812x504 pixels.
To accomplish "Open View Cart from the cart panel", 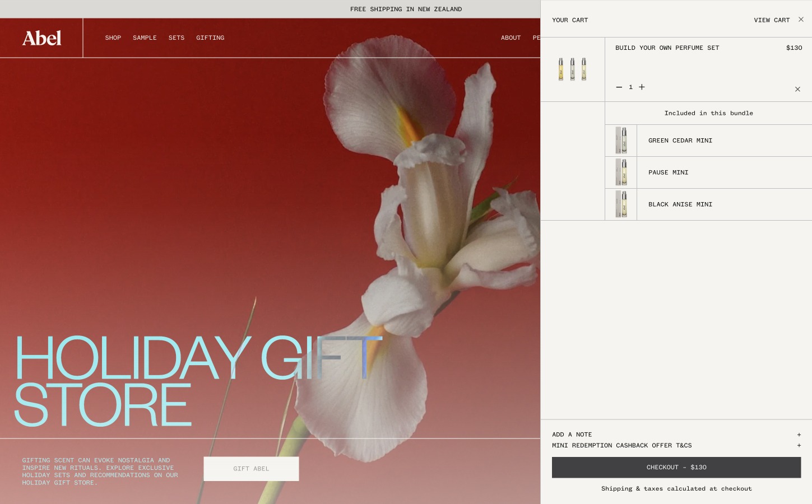I will tap(772, 20).
